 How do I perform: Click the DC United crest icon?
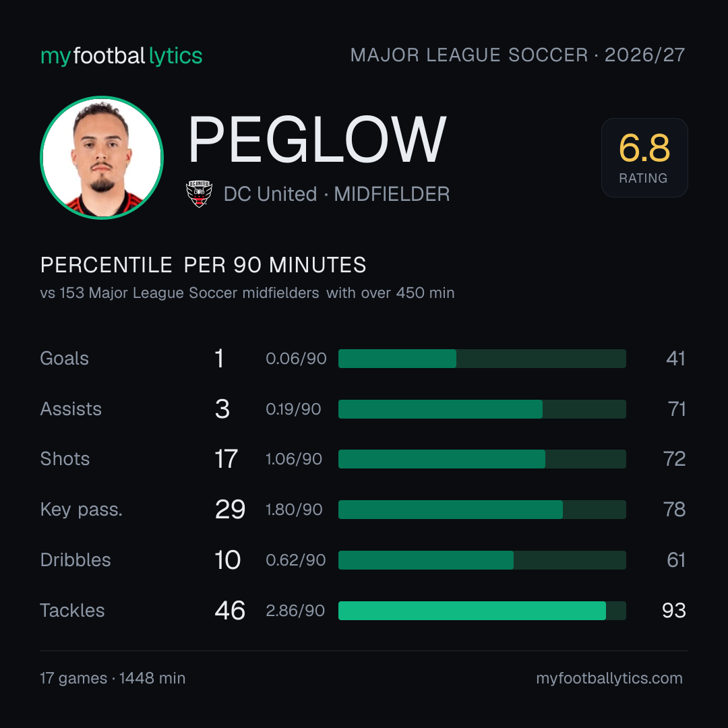click(199, 193)
